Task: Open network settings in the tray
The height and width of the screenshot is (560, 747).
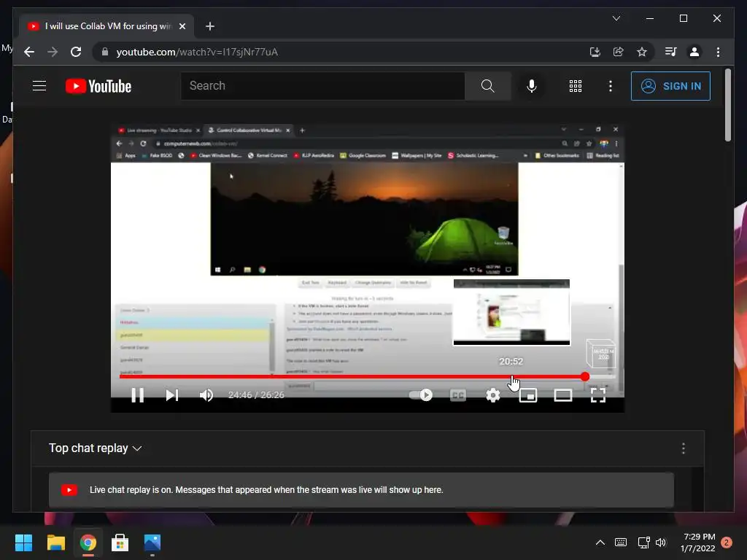Action: pos(643,542)
